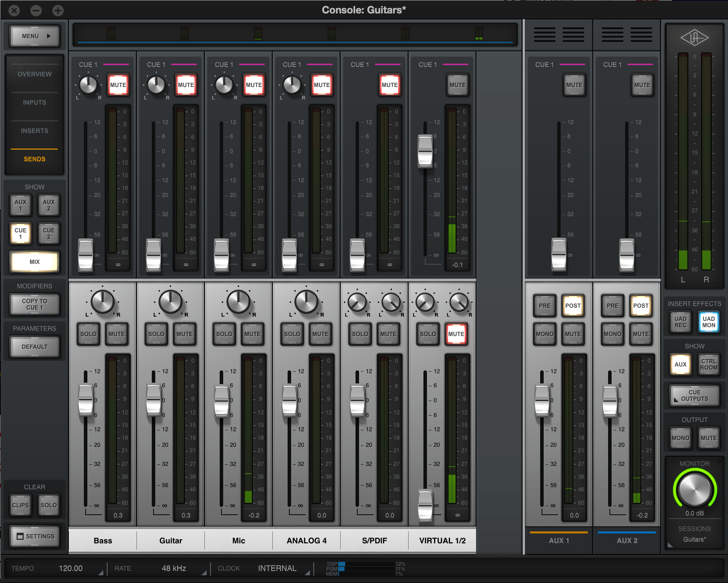Viewport: 728px width, 583px height.
Task: Switch AUX 1 send to PRE fader
Action: (x=544, y=305)
